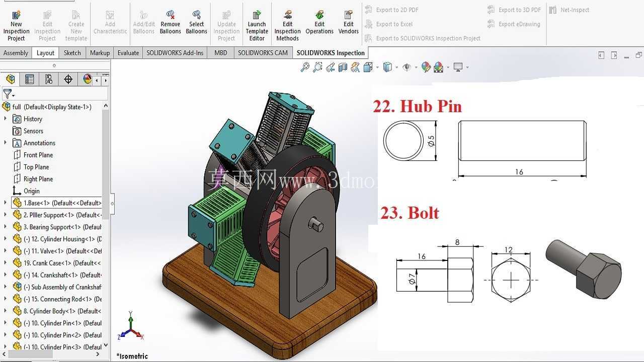Switch to SOLIDWORKS CAM tab
644x362 pixels.
click(263, 53)
